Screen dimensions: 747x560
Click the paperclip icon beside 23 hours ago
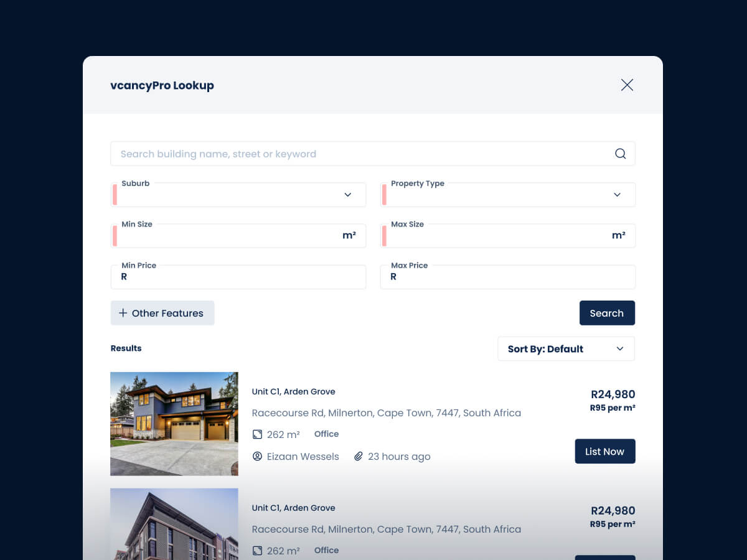pyautogui.click(x=359, y=457)
